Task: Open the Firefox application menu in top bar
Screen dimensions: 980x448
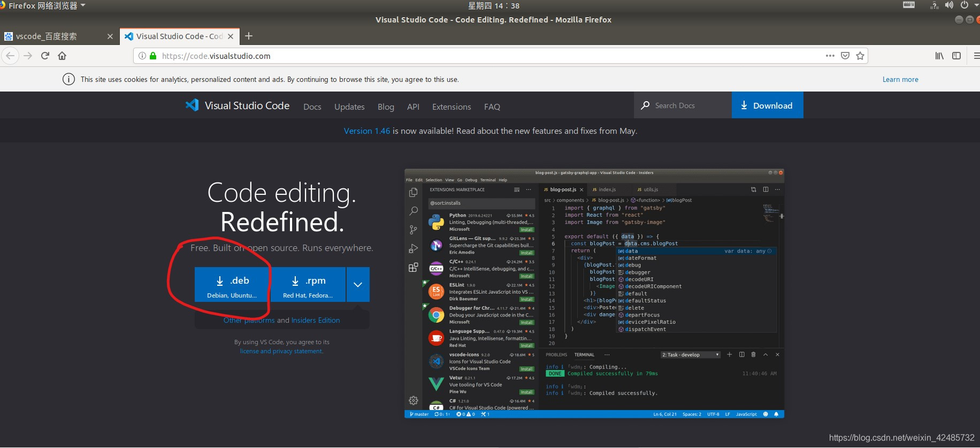Action: point(43,6)
